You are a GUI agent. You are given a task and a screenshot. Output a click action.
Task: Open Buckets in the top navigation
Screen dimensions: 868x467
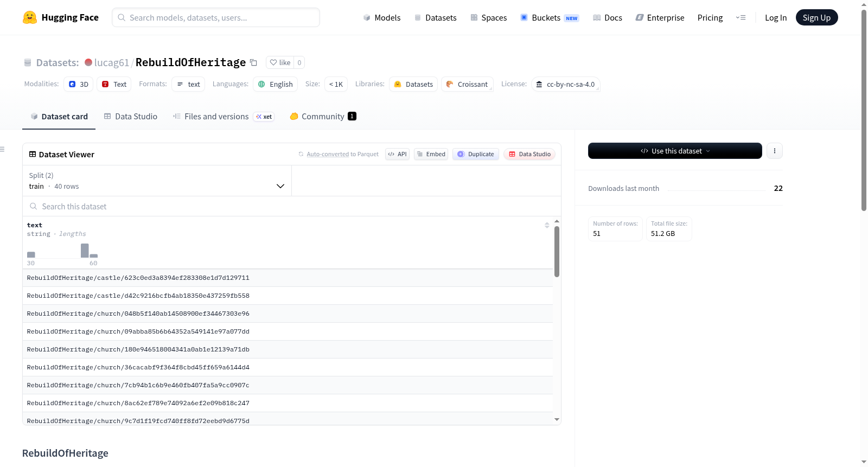point(550,17)
